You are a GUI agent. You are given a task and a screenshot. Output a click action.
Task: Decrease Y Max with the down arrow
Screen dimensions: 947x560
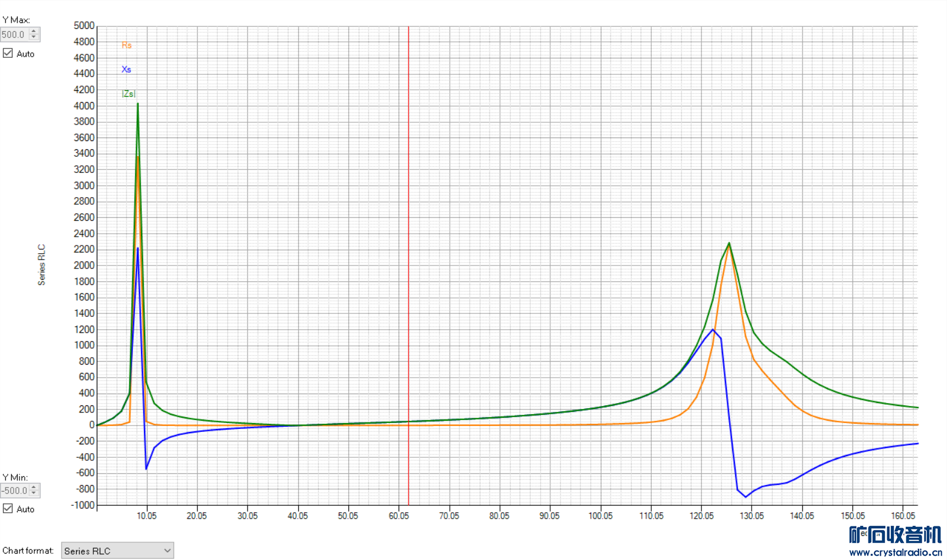tap(34, 38)
